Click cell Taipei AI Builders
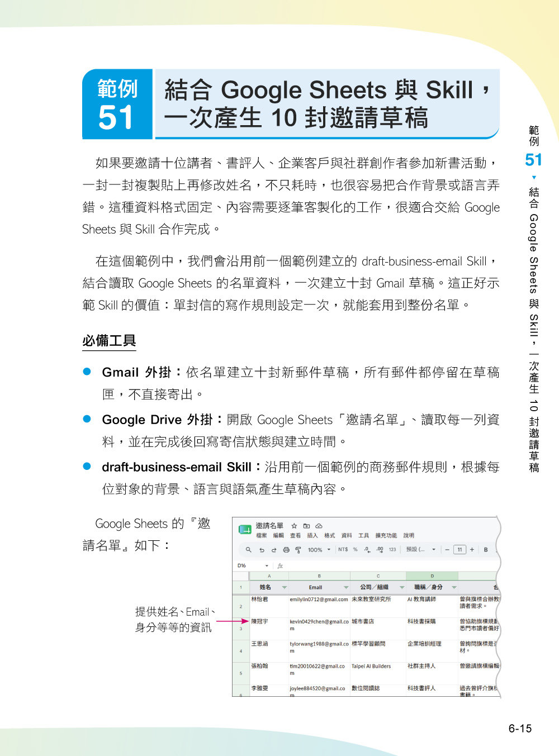Screen dimensions: 559x756 pos(378,673)
